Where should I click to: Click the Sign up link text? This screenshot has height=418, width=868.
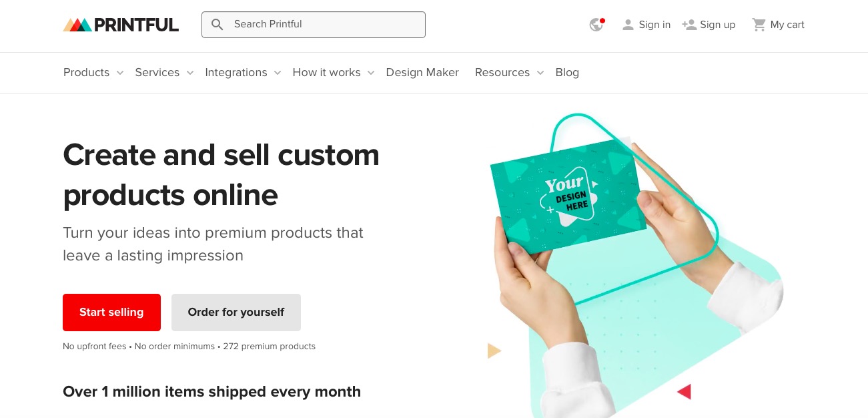tap(718, 25)
